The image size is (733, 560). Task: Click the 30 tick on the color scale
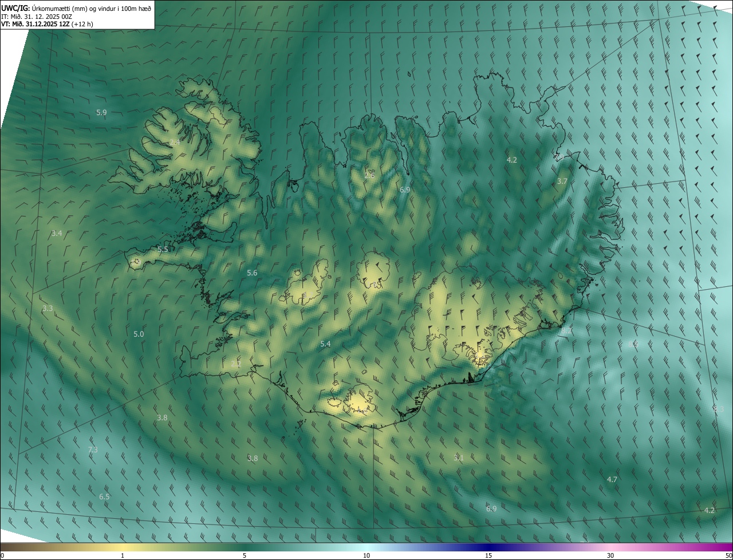click(610, 555)
